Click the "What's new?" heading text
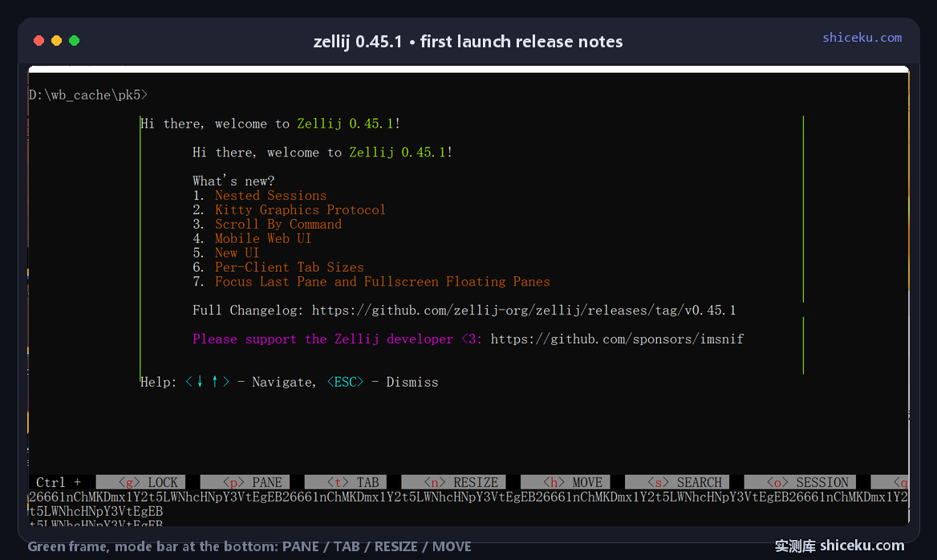Image resolution: width=937 pixels, height=560 pixels. tap(233, 181)
